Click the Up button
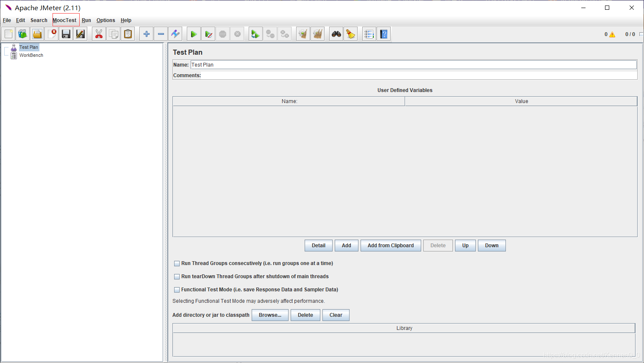Image resolution: width=644 pixels, height=363 pixels. (465, 246)
